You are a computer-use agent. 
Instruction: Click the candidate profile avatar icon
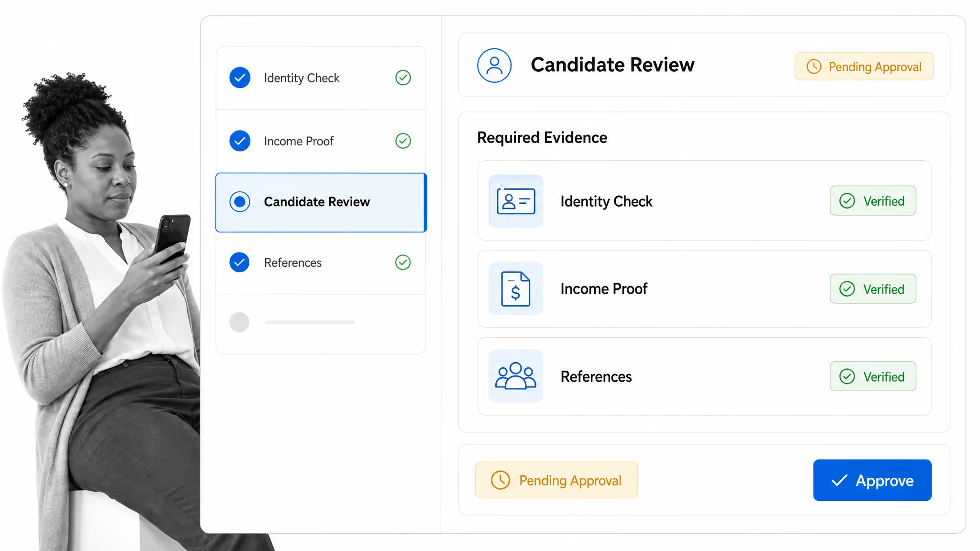(494, 66)
